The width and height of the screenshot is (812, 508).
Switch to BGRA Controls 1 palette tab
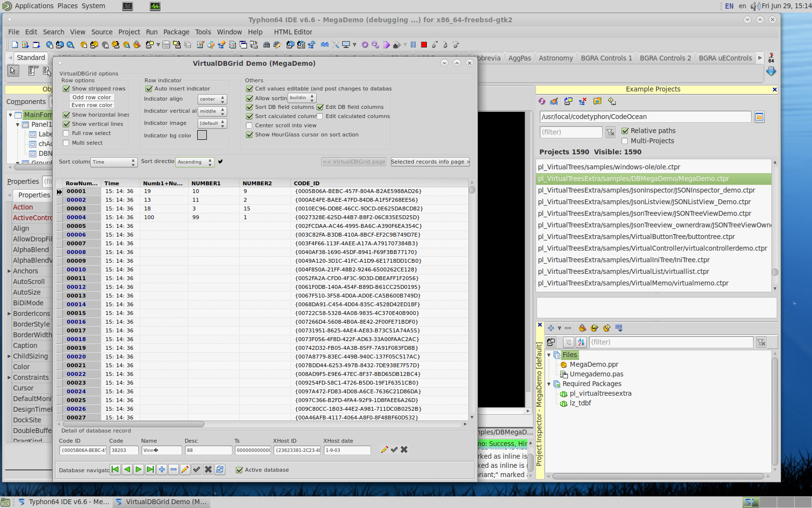click(x=606, y=58)
